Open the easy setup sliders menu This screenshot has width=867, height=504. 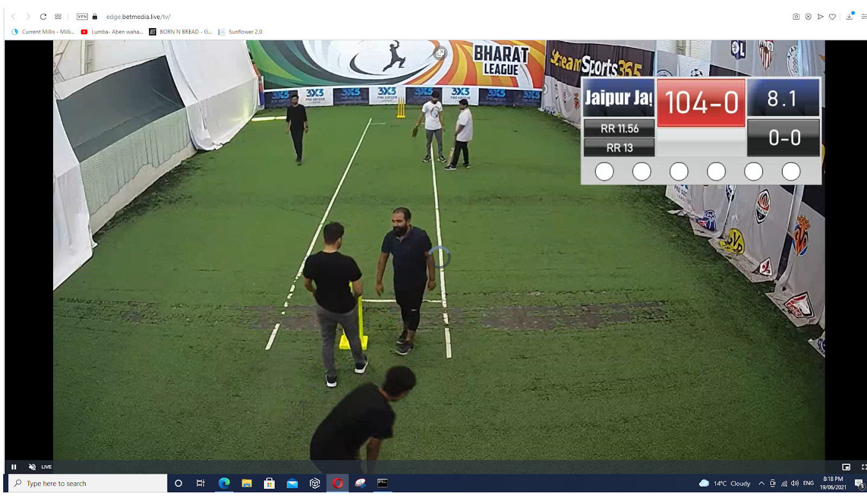pos(863,17)
